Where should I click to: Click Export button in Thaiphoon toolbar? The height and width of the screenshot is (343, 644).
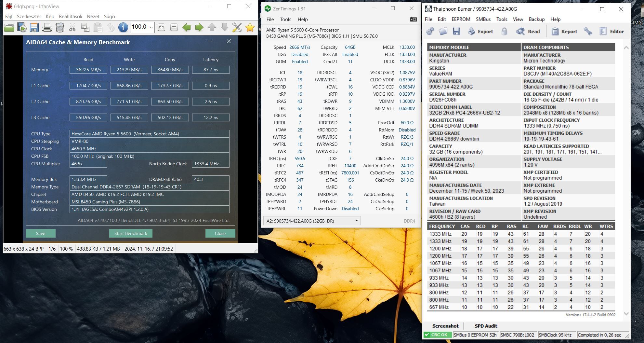tap(480, 32)
